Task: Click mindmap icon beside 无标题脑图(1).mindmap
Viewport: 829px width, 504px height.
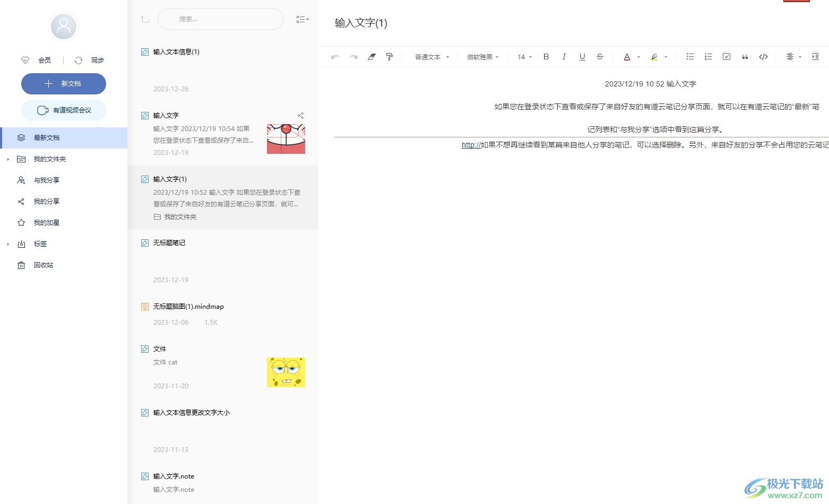Action: (x=145, y=307)
